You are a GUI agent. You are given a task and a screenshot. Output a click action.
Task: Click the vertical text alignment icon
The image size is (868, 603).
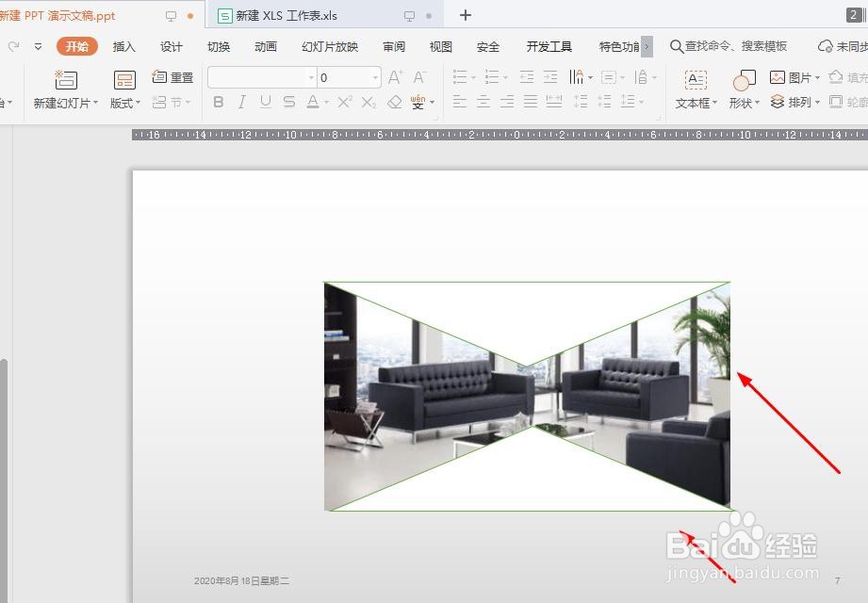coord(641,77)
